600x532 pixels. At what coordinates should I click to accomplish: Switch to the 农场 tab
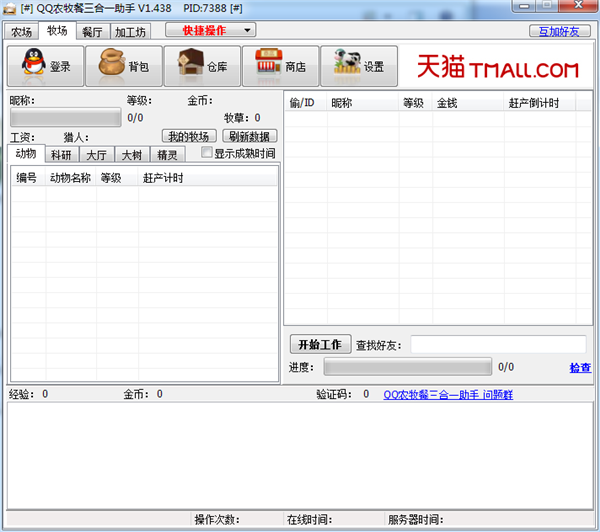(x=22, y=32)
